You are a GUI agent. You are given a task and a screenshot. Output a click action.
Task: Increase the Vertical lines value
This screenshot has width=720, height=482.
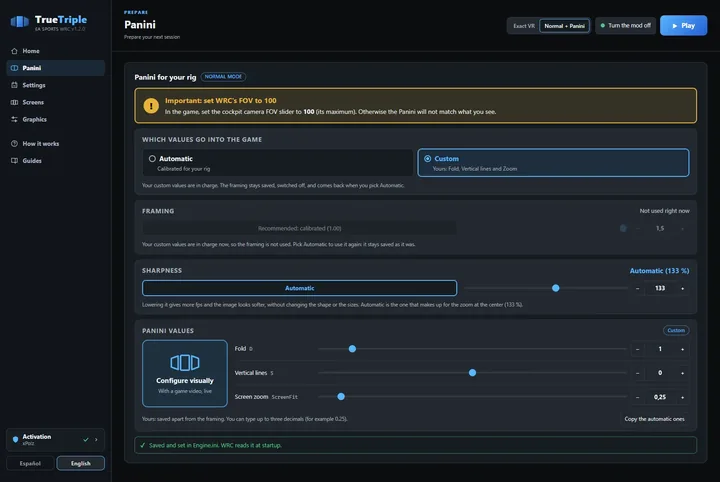pyautogui.click(x=682, y=373)
